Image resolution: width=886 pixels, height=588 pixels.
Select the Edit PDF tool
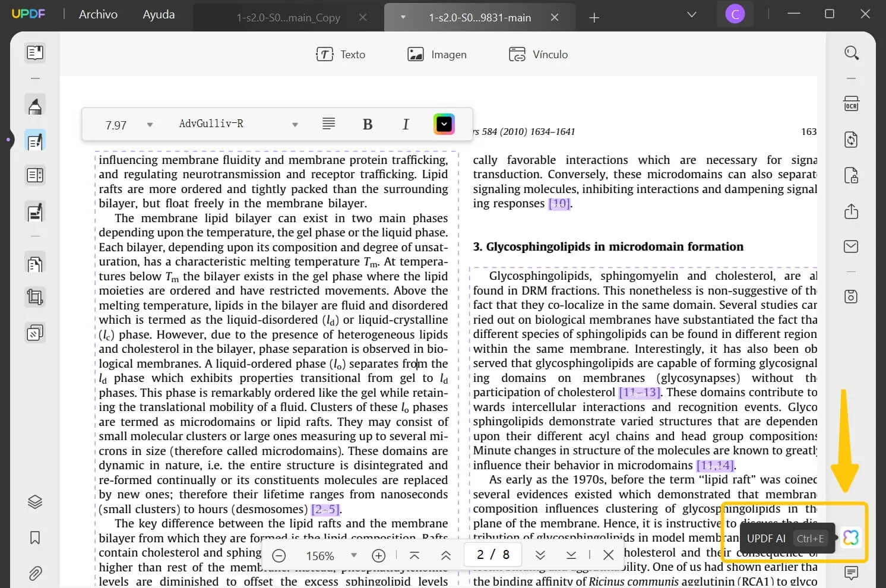coord(35,141)
